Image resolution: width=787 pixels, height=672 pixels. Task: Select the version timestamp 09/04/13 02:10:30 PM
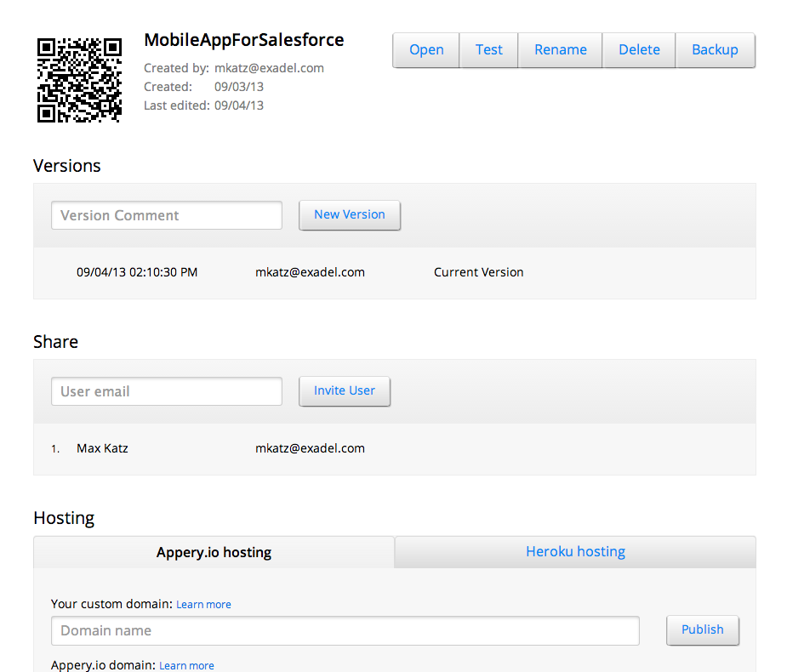[x=137, y=272]
